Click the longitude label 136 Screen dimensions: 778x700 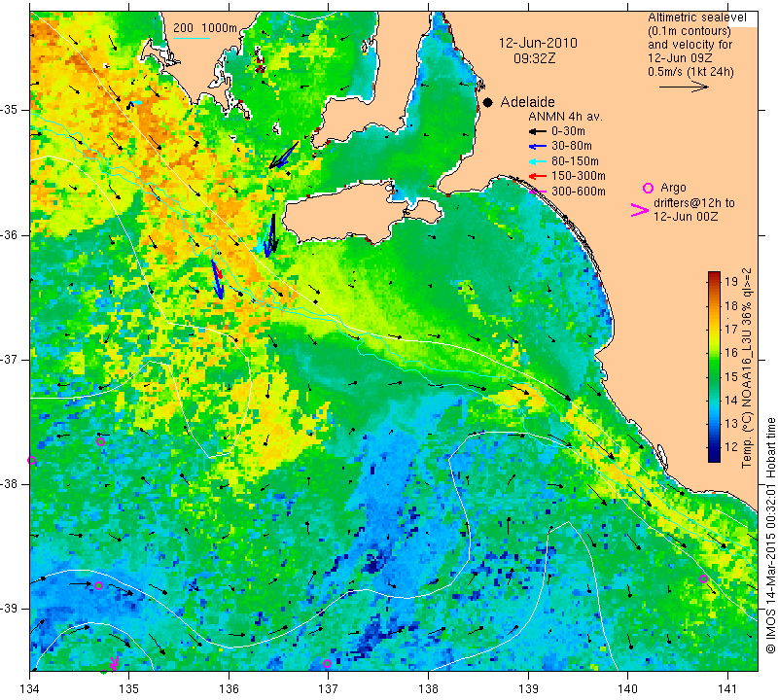[229, 688]
